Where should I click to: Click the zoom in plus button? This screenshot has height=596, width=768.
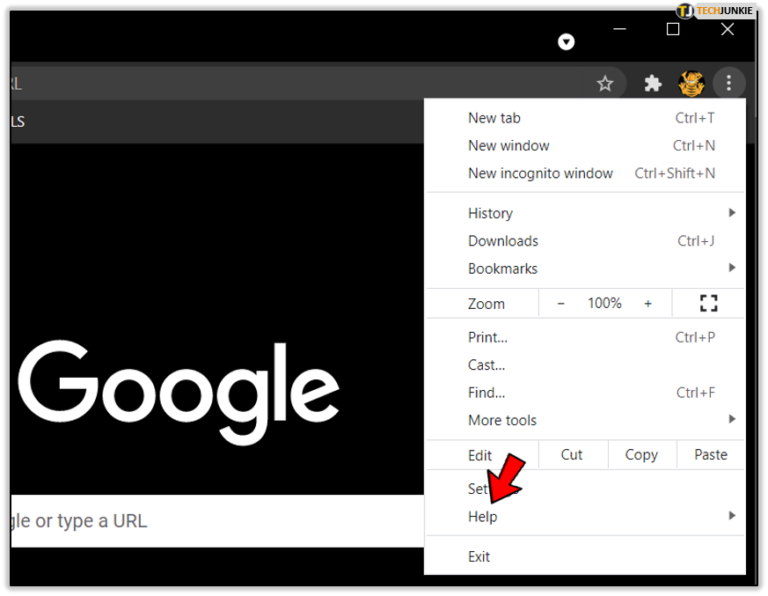(x=648, y=303)
